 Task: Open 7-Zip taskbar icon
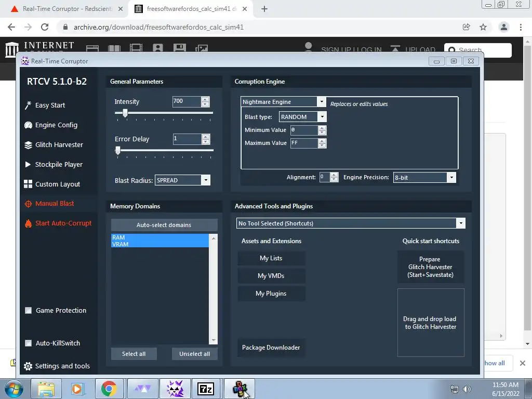coord(206,389)
